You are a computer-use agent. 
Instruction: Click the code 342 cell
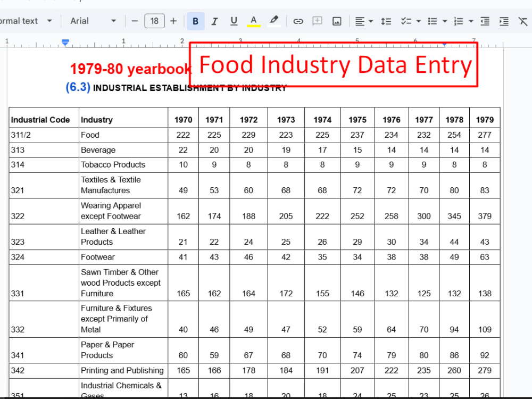[44, 370]
